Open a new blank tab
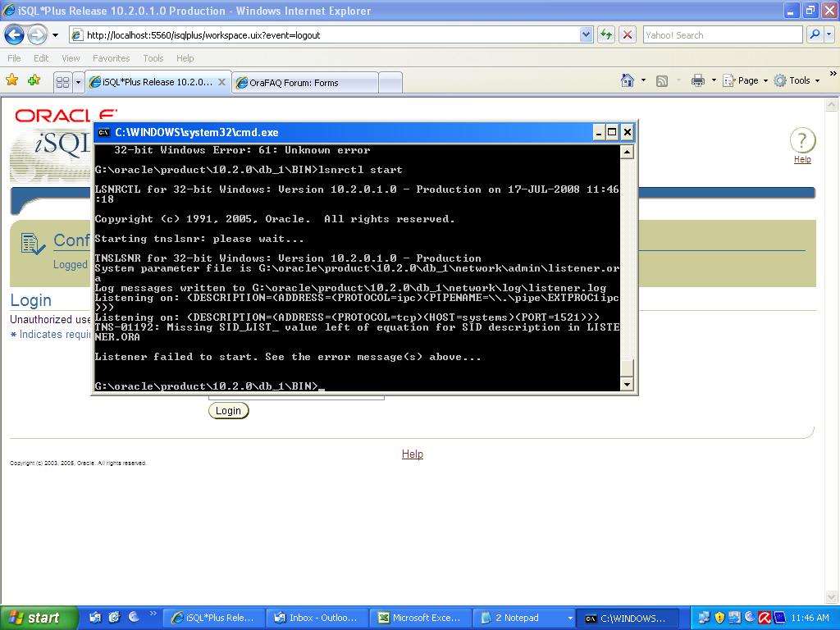 click(x=390, y=83)
